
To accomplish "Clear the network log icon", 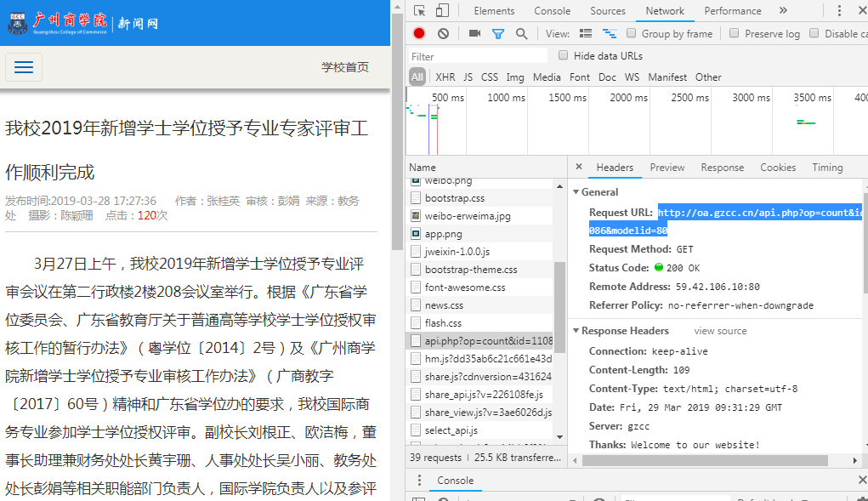I will click(x=443, y=34).
